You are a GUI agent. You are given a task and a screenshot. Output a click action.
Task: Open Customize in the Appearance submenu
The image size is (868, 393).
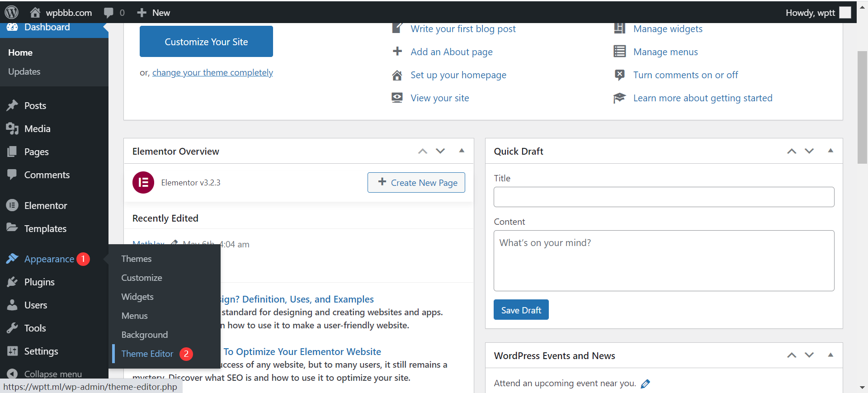(142, 278)
